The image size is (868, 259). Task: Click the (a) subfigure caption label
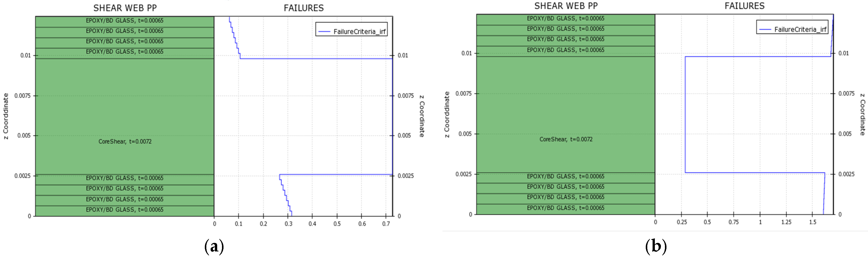tap(214, 247)
